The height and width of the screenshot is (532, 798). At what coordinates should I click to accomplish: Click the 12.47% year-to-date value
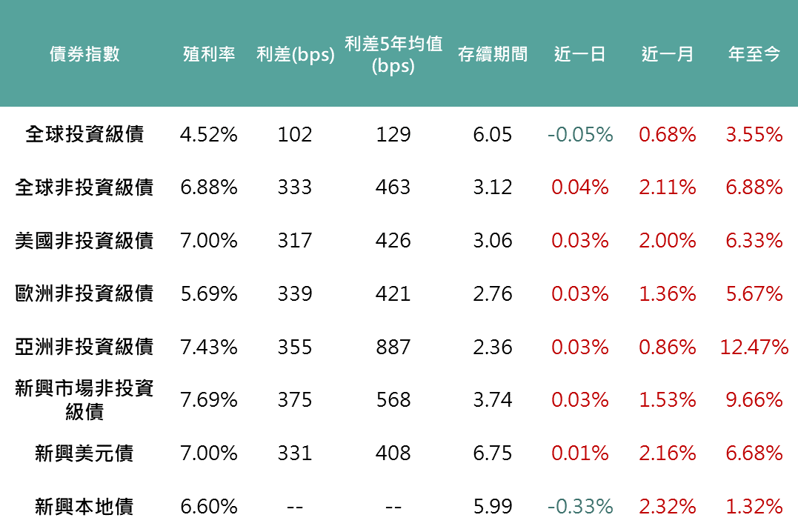tap(754, 347)
